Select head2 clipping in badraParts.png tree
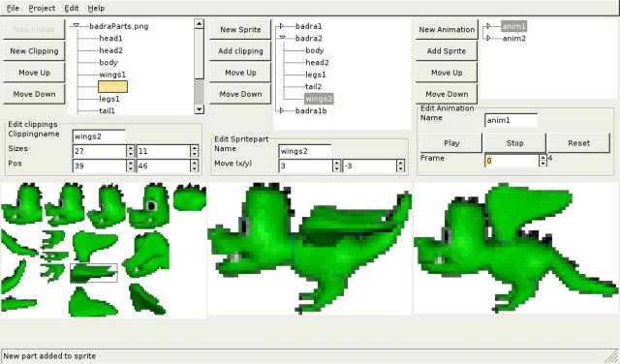Viewport: 620px width, 364px height. (x=110, y=50)
